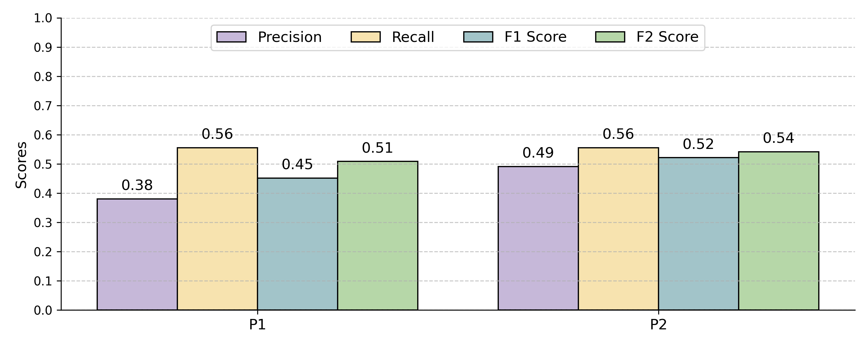The width and height of the screenshot is (868, 347).
Task: Click the Precision legend color swatch
Action: 231,37
